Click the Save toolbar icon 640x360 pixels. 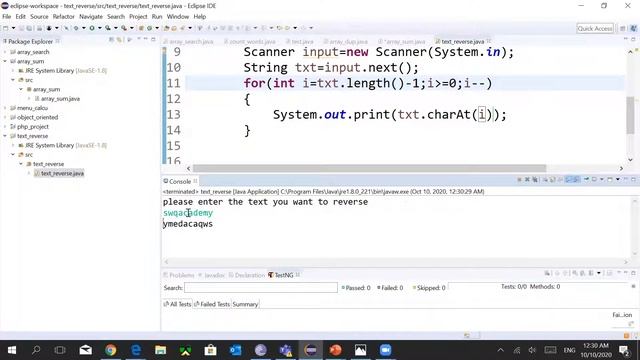coord(22,28)
